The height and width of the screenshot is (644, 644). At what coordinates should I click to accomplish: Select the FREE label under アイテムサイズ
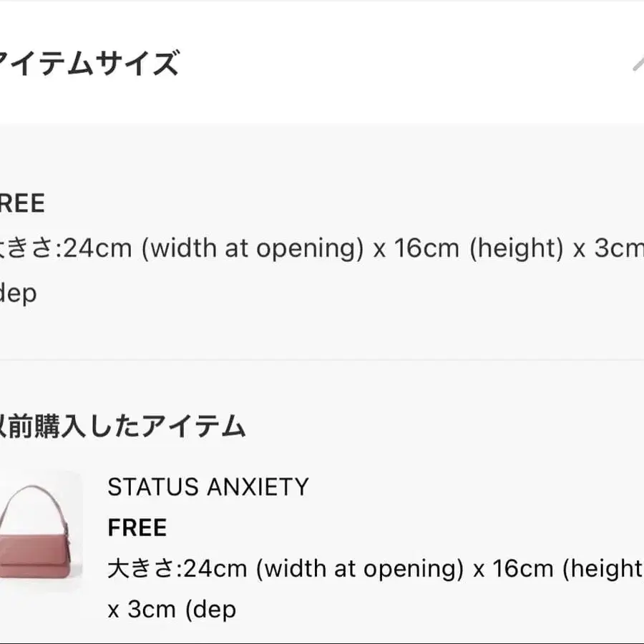point(21,204)
